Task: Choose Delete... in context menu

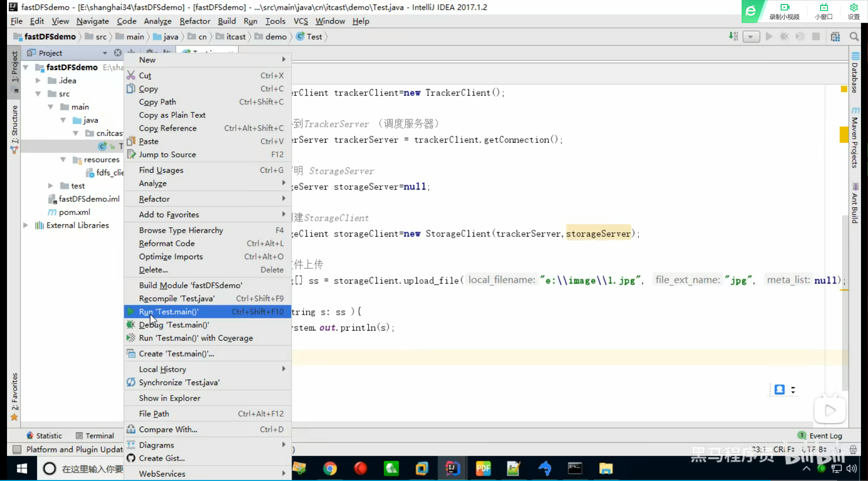Action: [207, 270]
